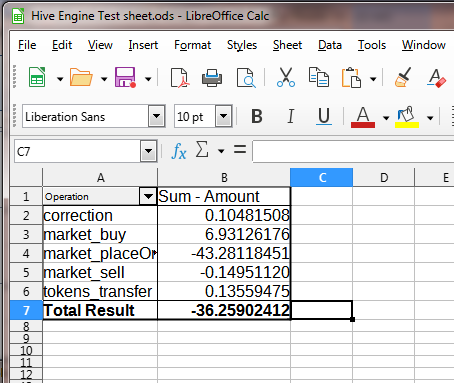Toggle Print Preview icon
This screenshot has height=383, width=454.
[x=246, y=78]
